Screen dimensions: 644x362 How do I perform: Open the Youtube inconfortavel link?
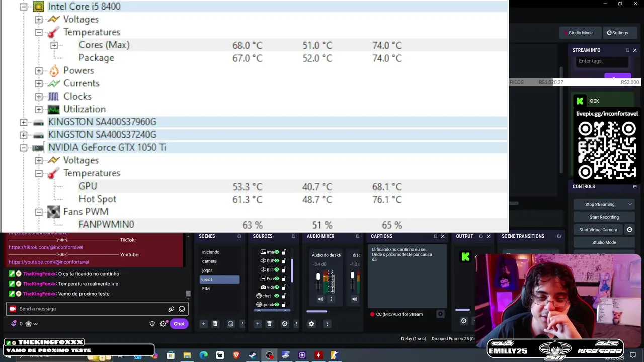48,262
